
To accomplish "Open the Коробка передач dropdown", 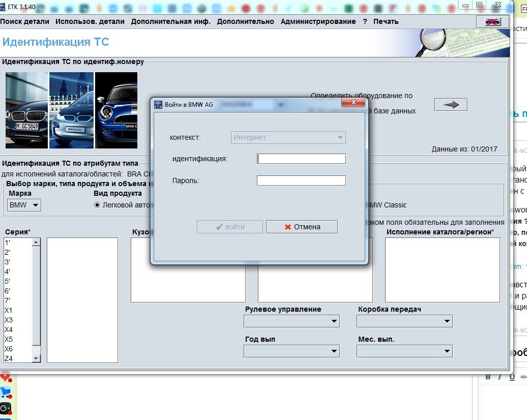I will [x=405, y=321].
